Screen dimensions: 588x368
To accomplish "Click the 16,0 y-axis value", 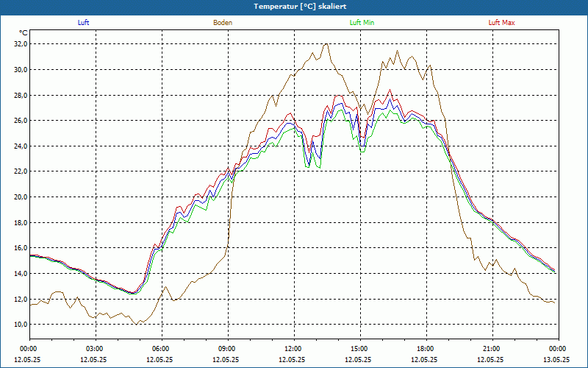I will (x=21, y=248).
